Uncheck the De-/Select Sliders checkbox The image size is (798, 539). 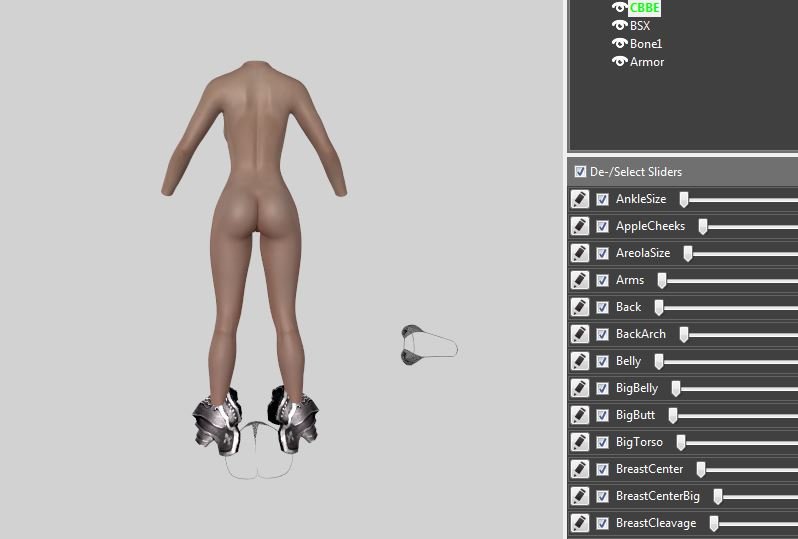(580, 172)
